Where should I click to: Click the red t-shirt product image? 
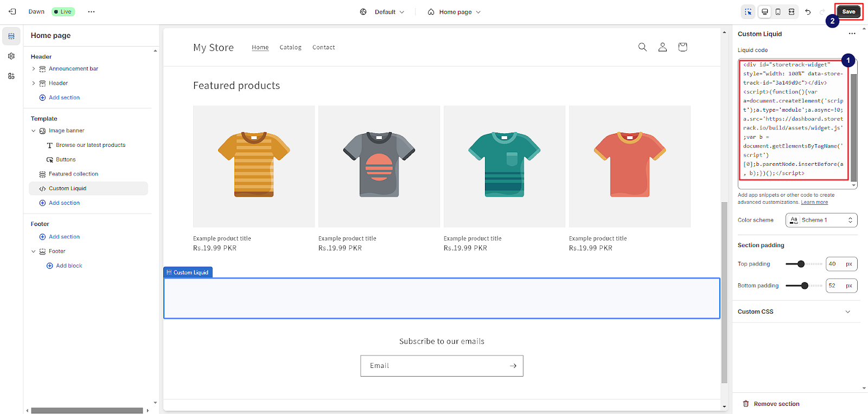630,166
